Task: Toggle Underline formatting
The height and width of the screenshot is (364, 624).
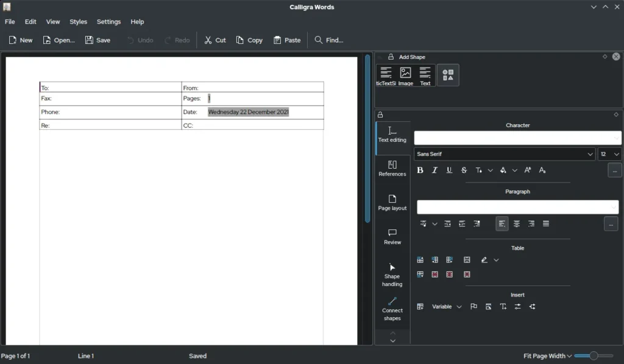Action: click(449, 170)
